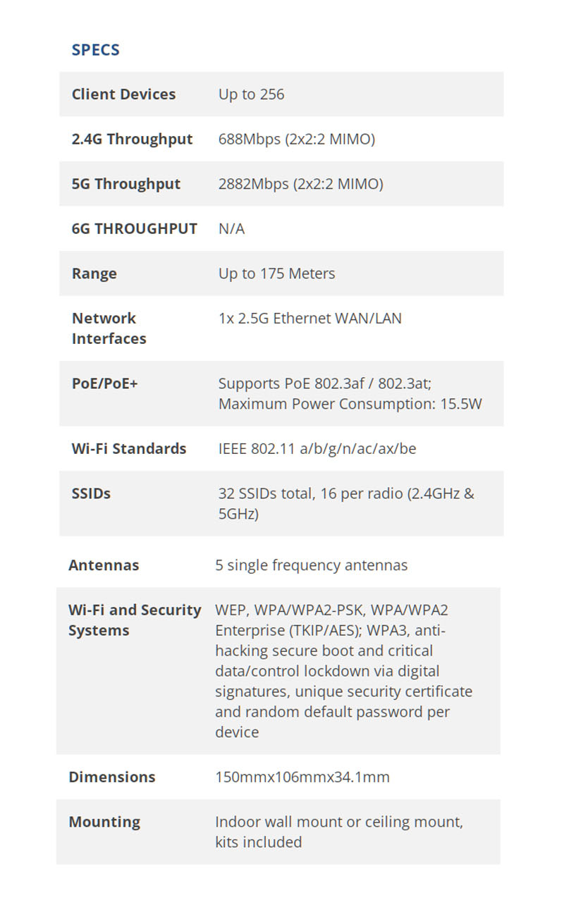Screen dimensions: 564x924
Task: Click the 2.4G Throughput label
Action: pyautogui.click(x=132, y=139)
